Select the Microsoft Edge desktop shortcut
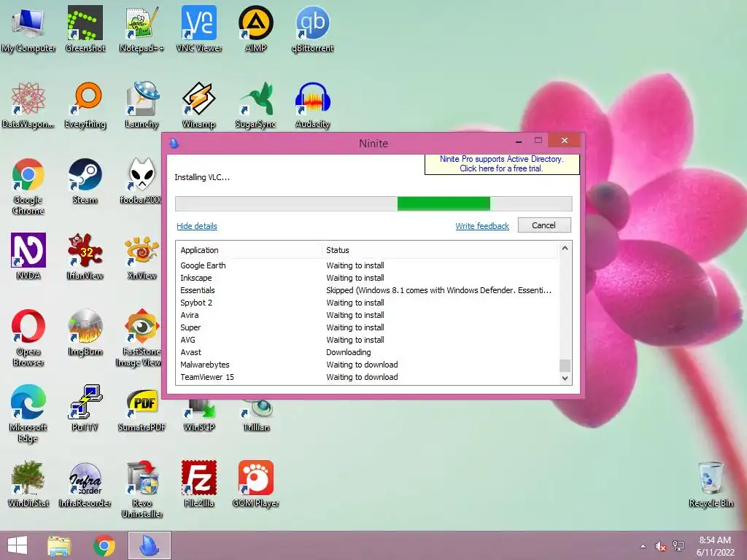Screen dimensions: 747x560 (28, 413)
